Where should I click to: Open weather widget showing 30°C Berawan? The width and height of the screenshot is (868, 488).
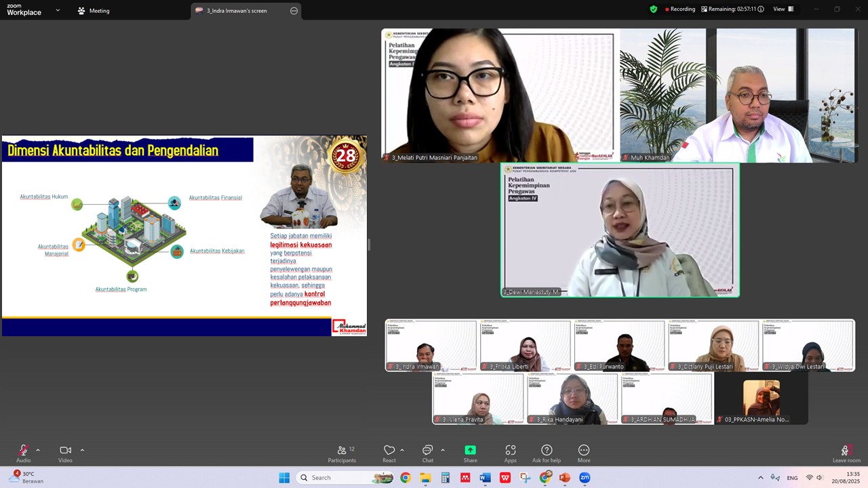26,478
